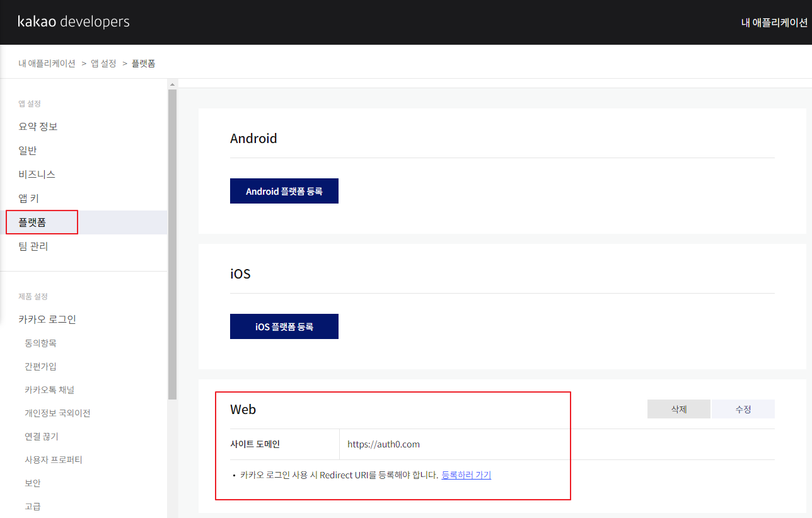
Task: Open the kakao developers home logo
Action: pos(74,21)
